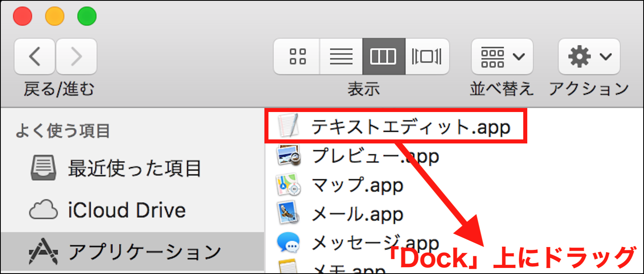Click the よく使う項目 sidebar header
The image size is (644, 274).
point(63,131)
